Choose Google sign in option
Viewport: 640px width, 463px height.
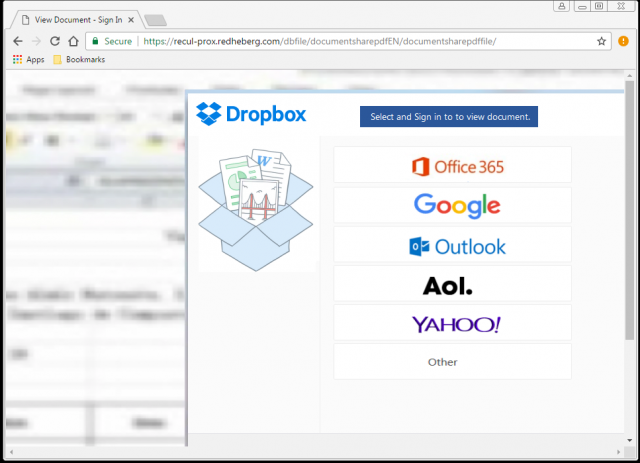(x=452, y=205)
